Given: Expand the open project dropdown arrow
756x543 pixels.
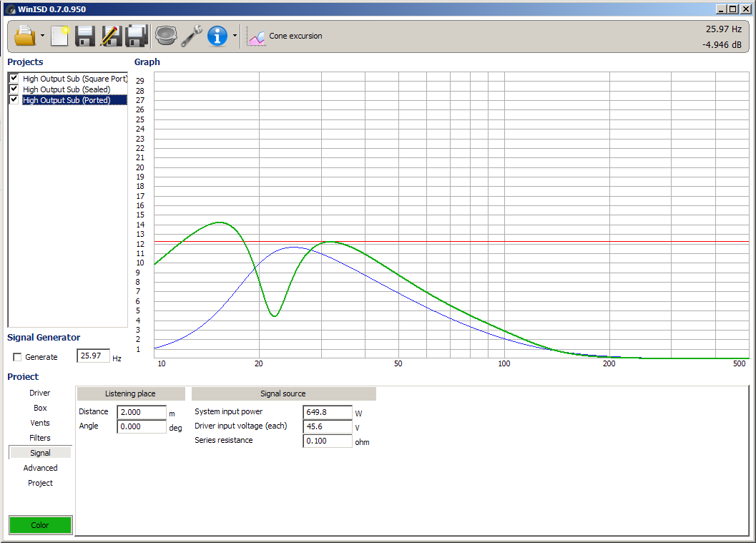Looking at the screenshot, I should (42, 36).
